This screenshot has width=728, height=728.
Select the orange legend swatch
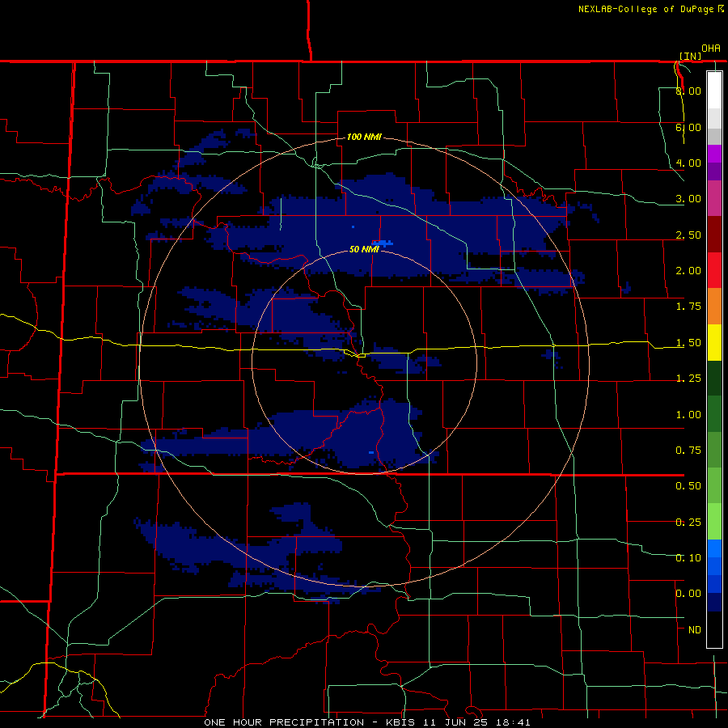coord(714,307)
